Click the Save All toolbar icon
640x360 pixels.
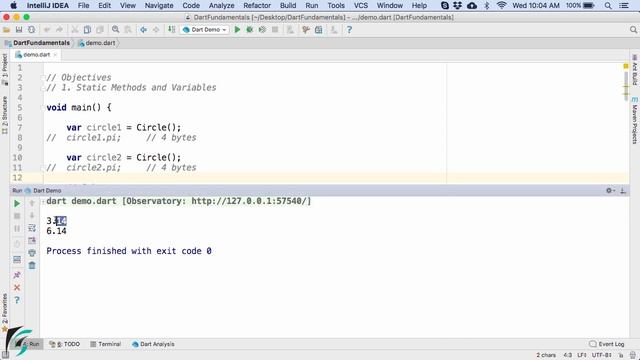19,30
